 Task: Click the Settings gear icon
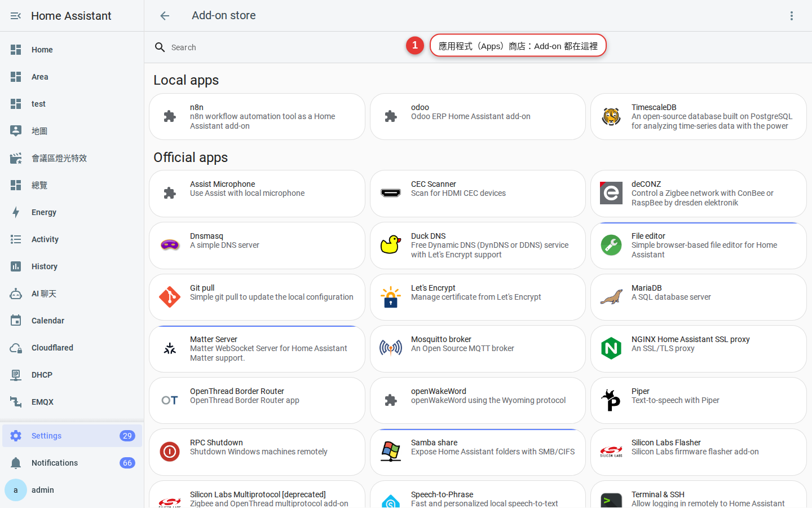16,436
